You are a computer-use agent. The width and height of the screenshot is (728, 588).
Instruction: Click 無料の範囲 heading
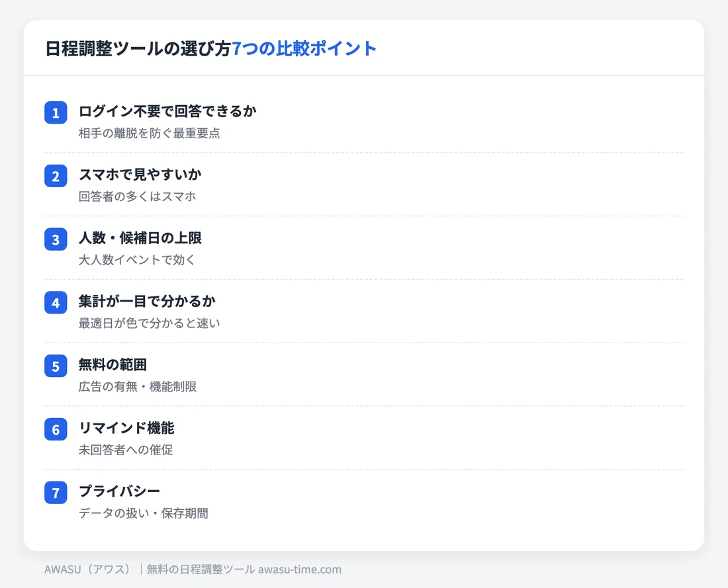pos(113,365)
